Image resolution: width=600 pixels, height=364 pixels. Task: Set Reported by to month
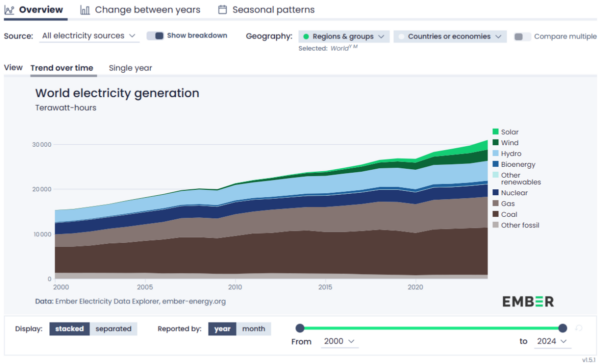point(253,329)
